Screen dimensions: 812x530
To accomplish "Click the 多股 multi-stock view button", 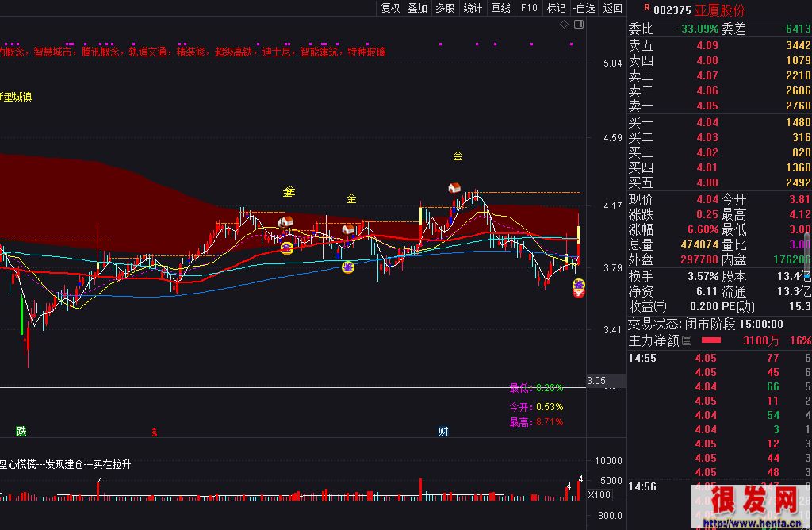I will [445, 8].
